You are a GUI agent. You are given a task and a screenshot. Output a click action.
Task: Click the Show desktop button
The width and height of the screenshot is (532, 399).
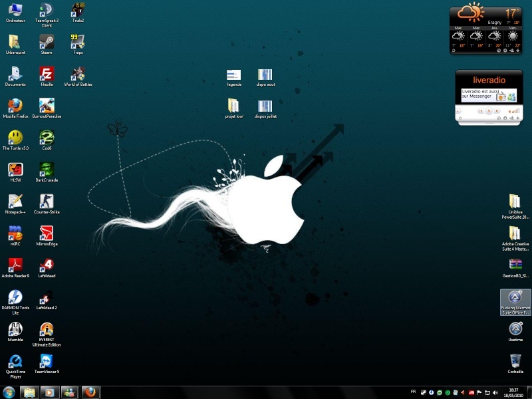[x=529, y=392]
